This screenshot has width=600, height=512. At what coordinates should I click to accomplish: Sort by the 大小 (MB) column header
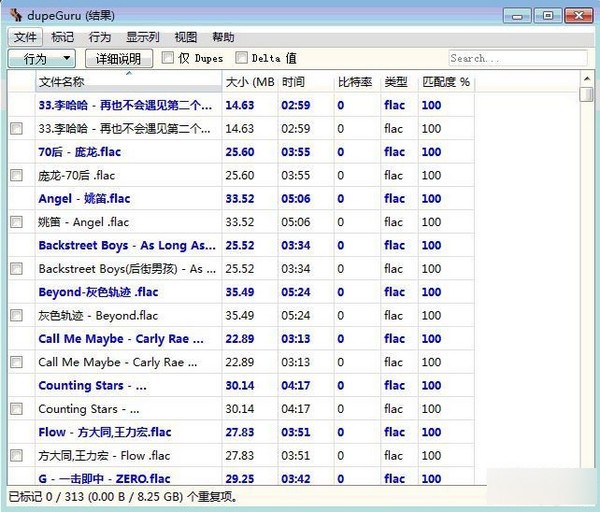coord(250,81)
